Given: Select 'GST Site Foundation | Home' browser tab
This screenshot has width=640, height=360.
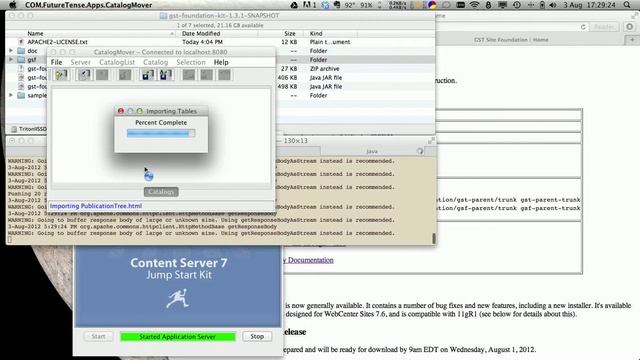Looking at the screenshot, I should pos(511,40).
